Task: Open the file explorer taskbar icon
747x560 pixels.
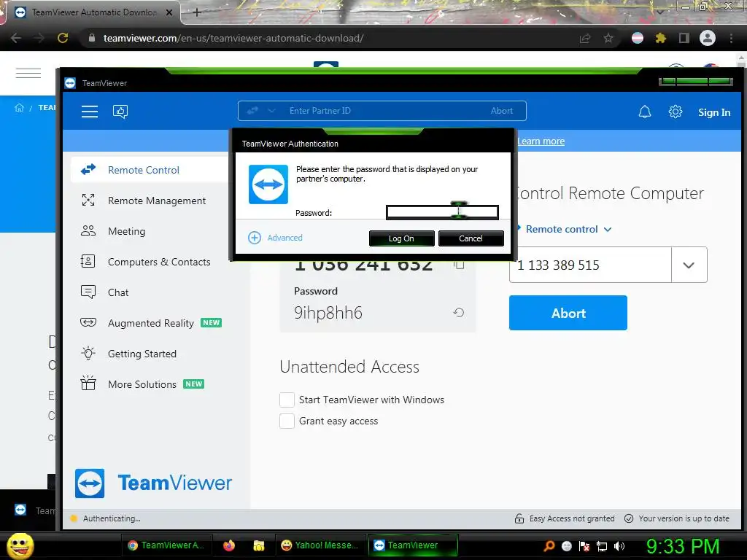Action: click(259, 545)
